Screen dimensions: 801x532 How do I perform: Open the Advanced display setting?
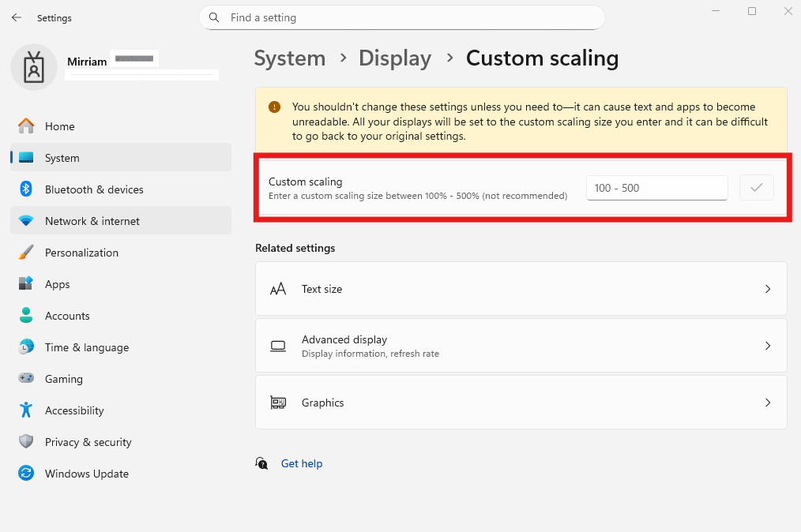[521, 346]
